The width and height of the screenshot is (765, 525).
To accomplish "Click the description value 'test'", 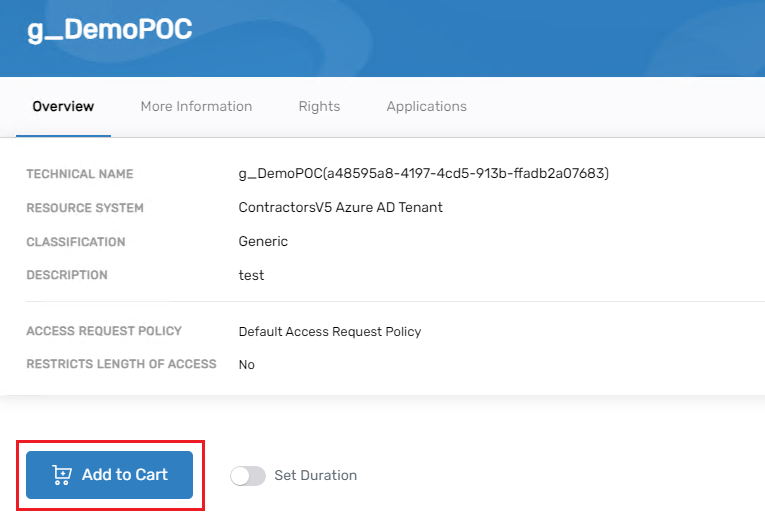I will pos(251,275).
